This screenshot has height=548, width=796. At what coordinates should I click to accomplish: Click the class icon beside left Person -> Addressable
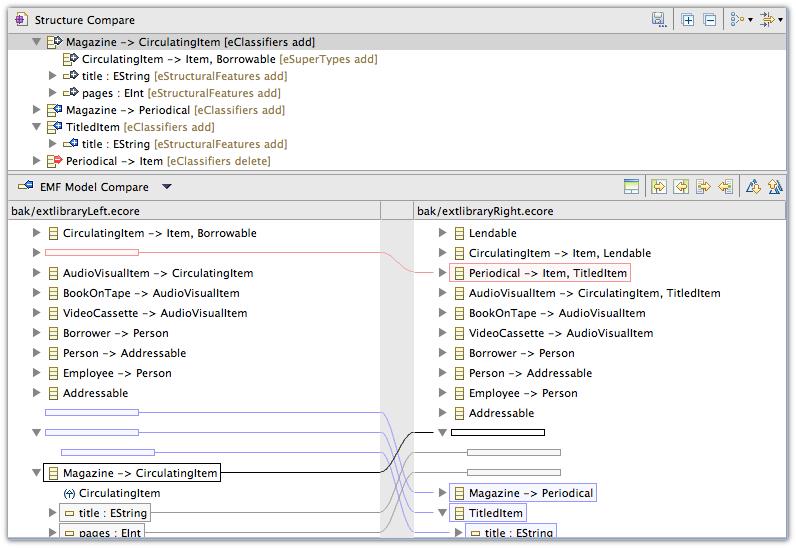tap(53, 353)
